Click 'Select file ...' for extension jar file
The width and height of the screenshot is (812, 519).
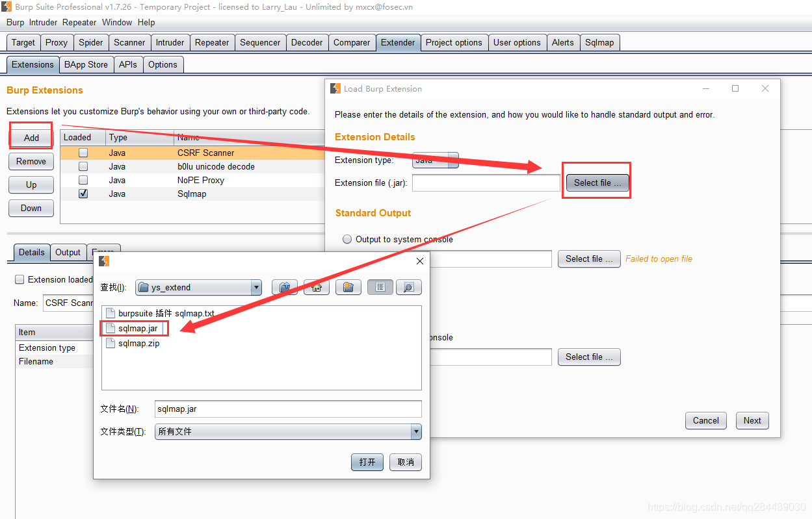(597, 183)
